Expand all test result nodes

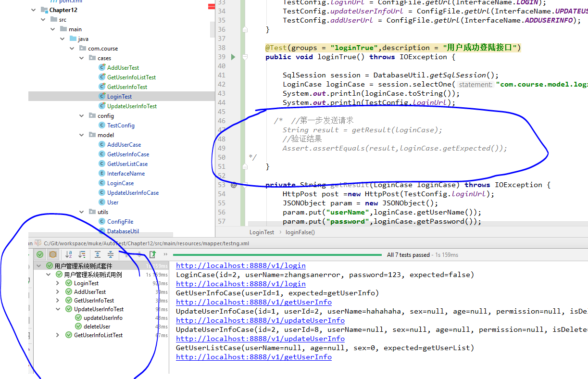click(x=98, y=254)
